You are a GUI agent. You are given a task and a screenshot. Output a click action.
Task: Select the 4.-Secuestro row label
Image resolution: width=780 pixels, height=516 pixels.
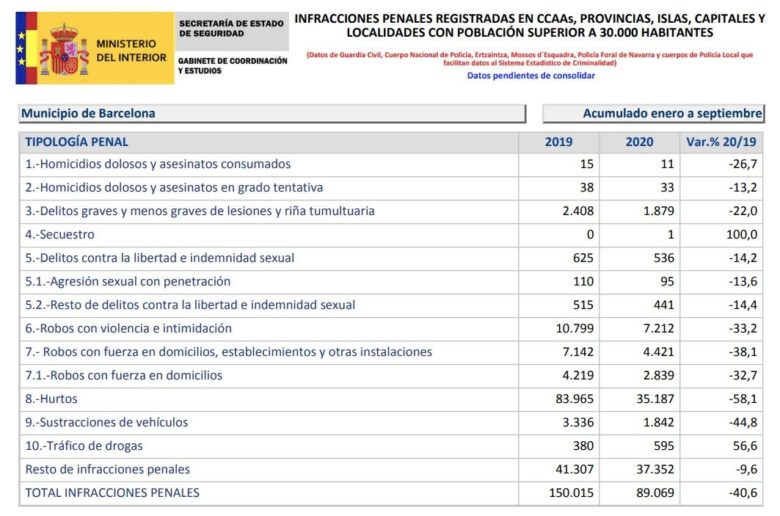[60, 234]
